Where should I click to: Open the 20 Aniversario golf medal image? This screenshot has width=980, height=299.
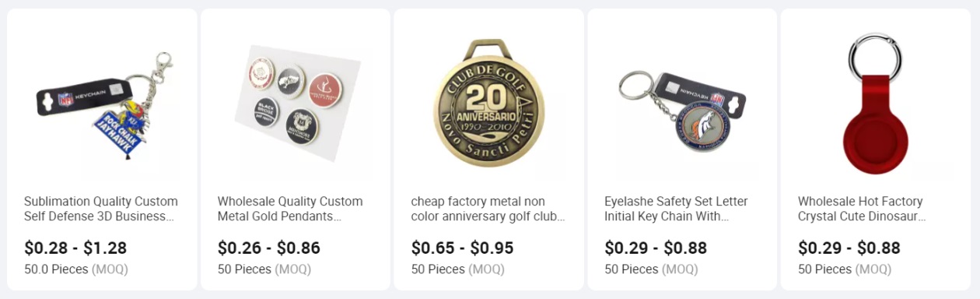point(488,101)
